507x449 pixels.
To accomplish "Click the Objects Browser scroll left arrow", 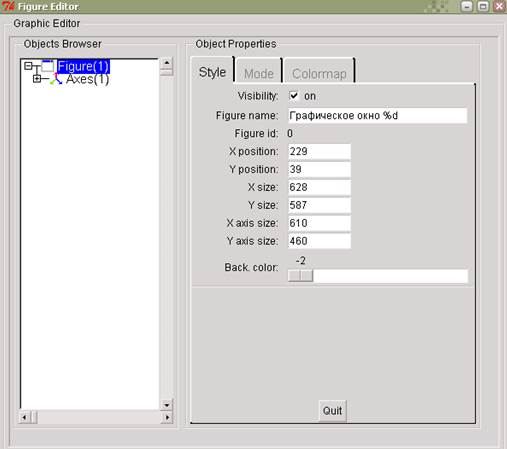I will pos(24,417).
